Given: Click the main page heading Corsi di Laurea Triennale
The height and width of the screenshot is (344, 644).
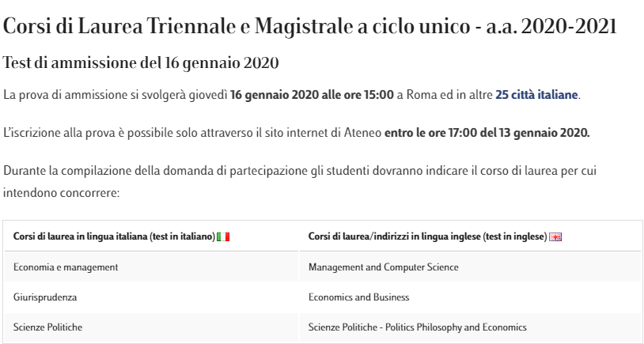Looking at the screenshot, I should (309, 27).
